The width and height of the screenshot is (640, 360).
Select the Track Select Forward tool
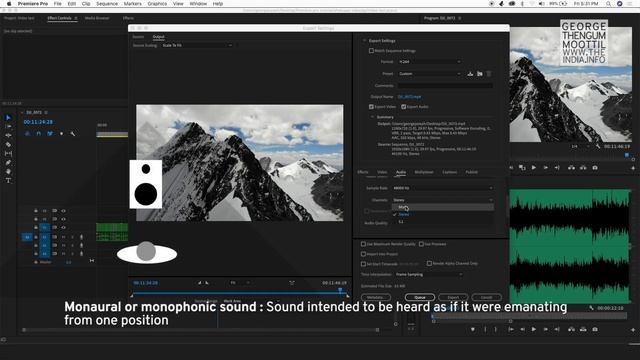point(8,127)
